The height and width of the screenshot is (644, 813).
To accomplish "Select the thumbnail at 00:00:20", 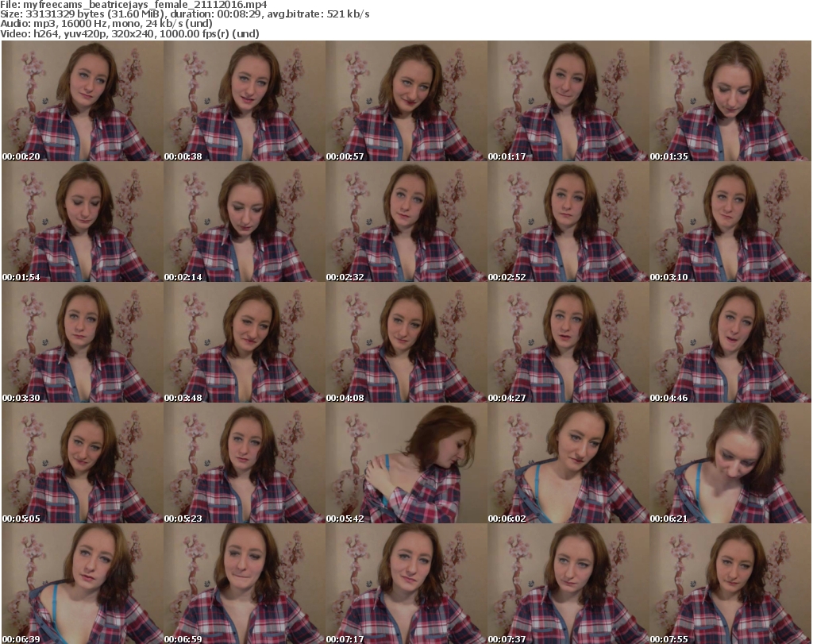I will pos(83,101).
